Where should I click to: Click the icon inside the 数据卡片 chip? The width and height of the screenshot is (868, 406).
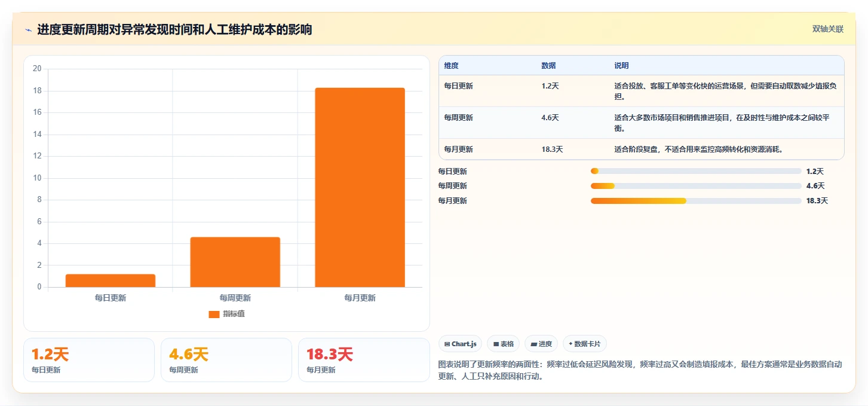(571, 344)
